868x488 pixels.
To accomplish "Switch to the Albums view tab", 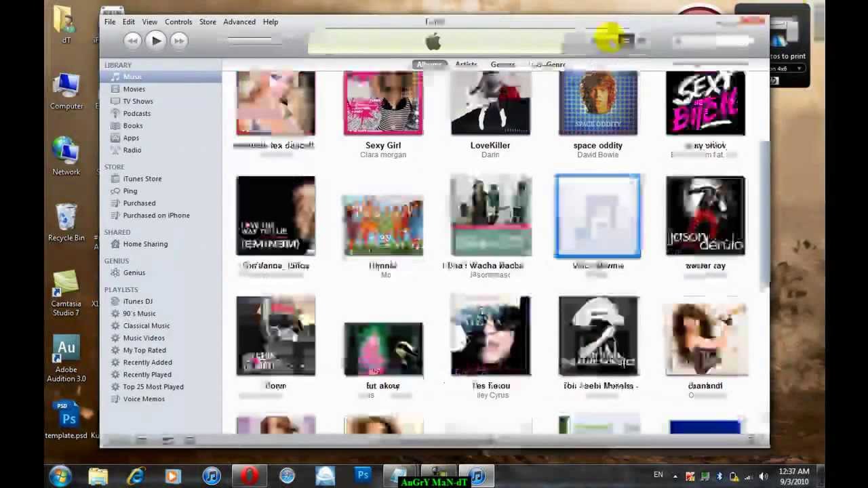I will click(429, 64).
